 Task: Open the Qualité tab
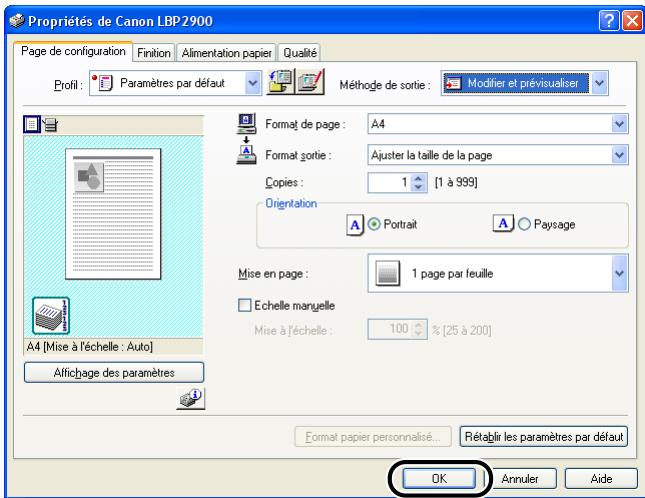[300, 53]
